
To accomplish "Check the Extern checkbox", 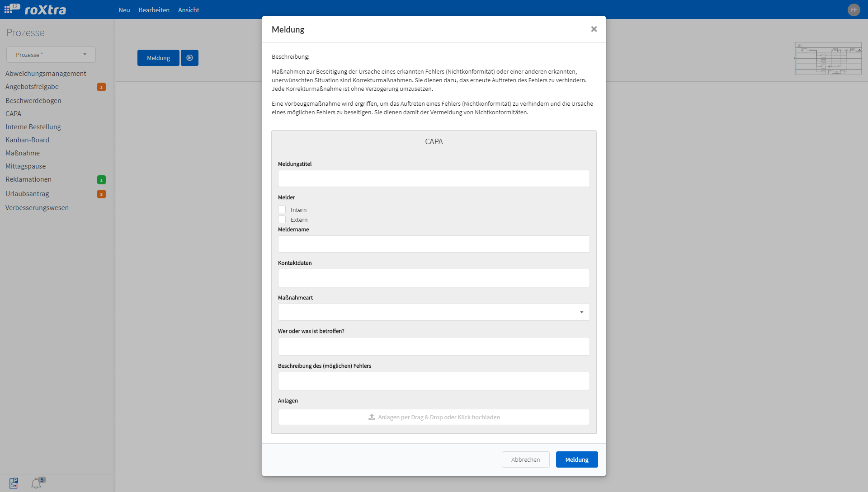I will point(282,219).
